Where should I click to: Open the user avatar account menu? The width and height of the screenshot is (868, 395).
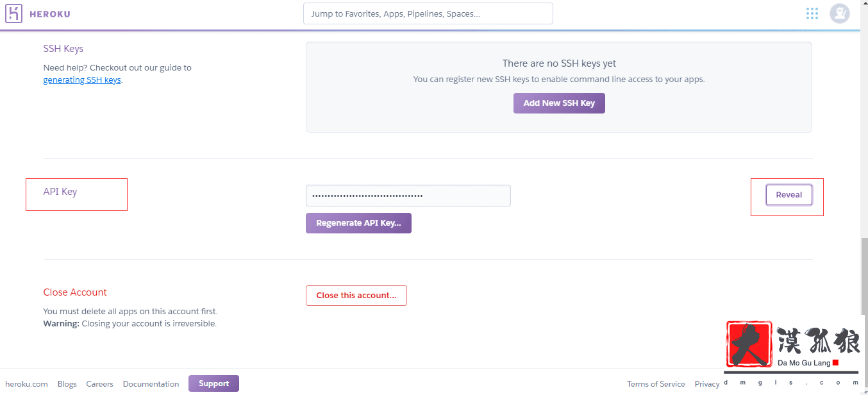(x=839, y=13)
